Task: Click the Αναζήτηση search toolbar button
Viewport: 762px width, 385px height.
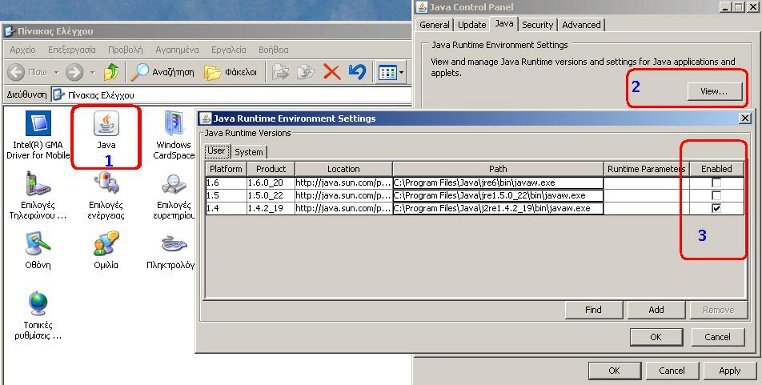Action: coord(162,72)
